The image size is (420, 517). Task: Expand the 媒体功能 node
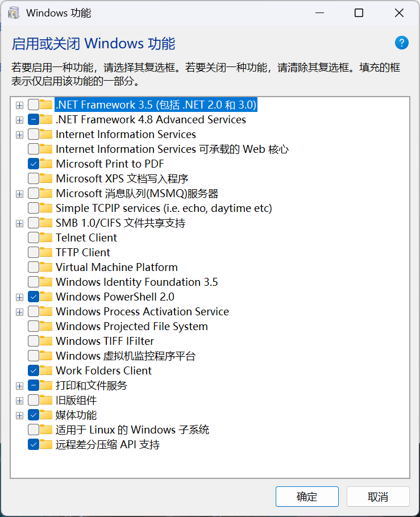click(x=19, y=415)
